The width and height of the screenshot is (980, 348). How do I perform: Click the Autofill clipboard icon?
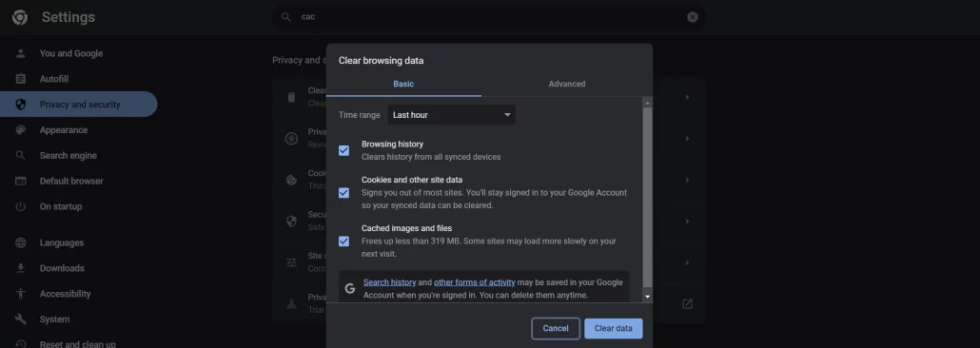click(21, 79)
